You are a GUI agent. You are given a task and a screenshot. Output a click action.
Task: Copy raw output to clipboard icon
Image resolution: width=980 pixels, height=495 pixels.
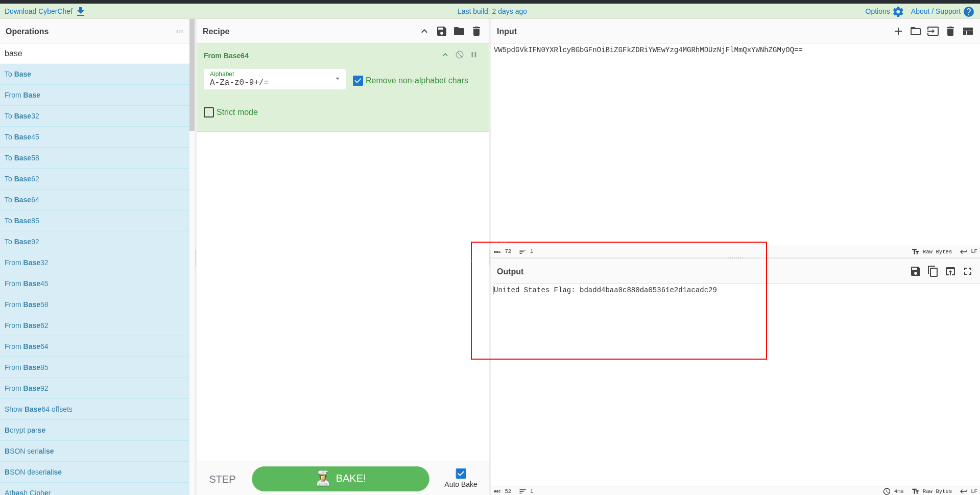933,271
